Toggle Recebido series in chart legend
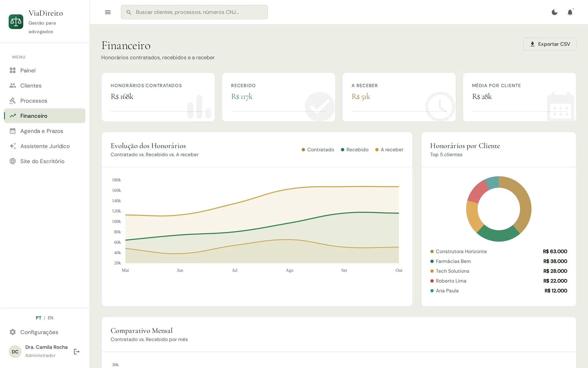Image resolution: width=588 pixels, height=368 pixels. tap(354, 150)
